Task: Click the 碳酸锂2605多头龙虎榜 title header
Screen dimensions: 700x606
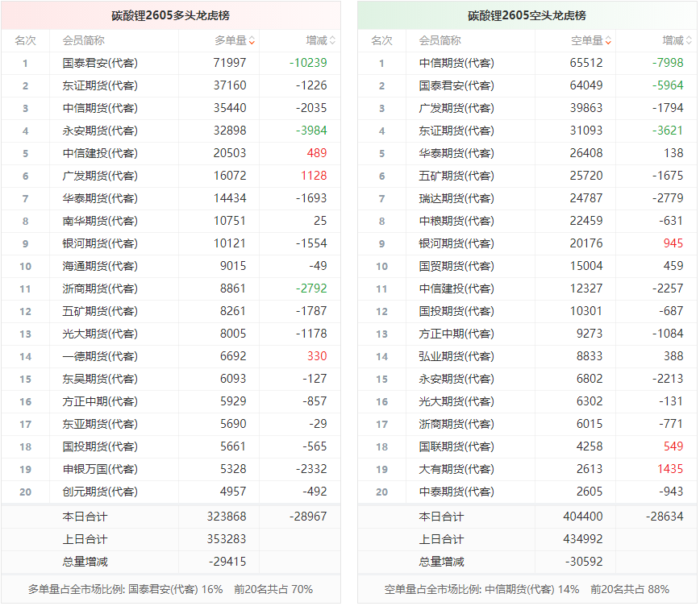Action: point(170,15)
